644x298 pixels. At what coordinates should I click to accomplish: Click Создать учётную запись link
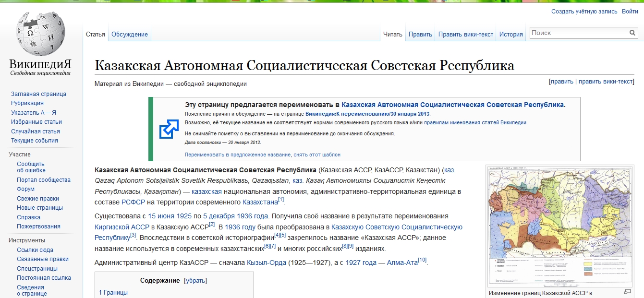(x=583, y=12)
